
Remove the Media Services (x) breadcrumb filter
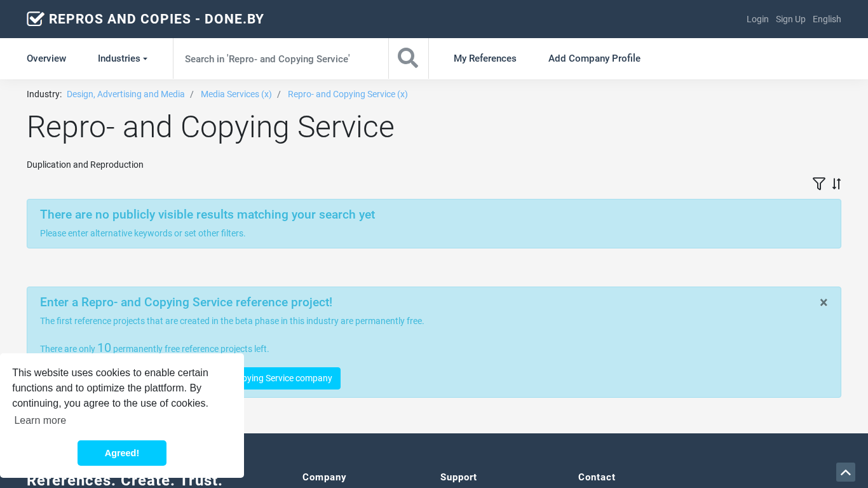click(236, 94)
